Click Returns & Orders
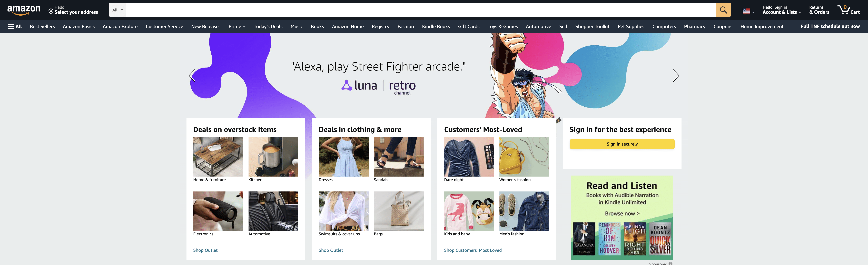The width and height of the screenshot is (868, 265). click(819, 10)
